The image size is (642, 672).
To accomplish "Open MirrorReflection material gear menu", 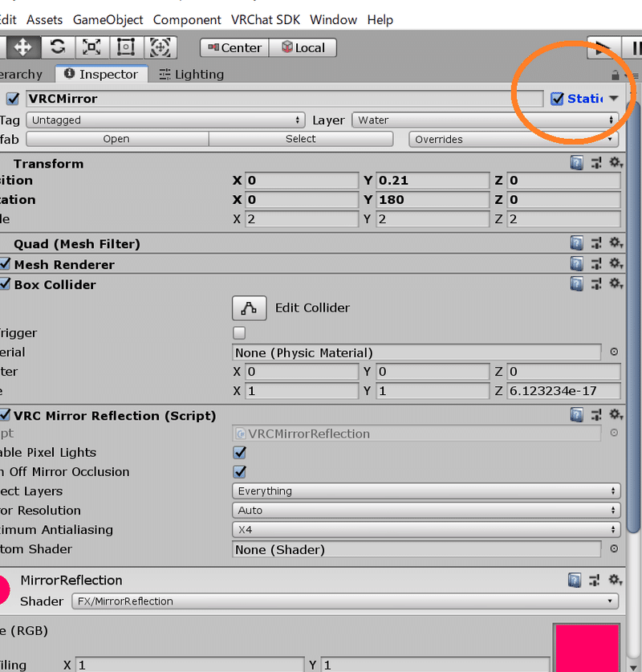I will [x=616, y=580].
